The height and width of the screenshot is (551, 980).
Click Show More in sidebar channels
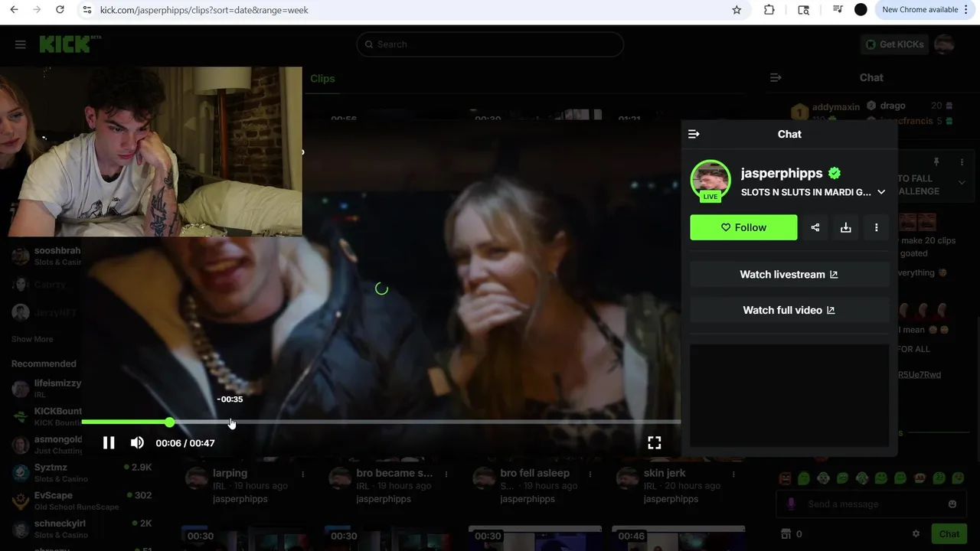click(32, 339)
